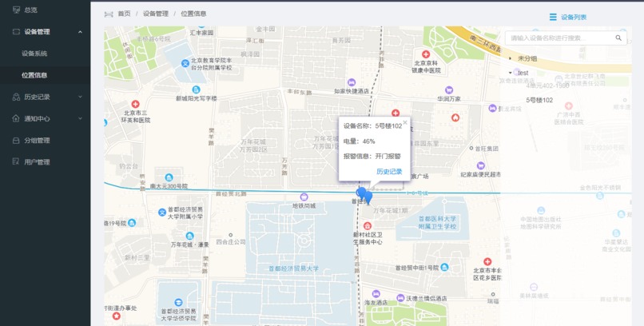Toggle the 设备列表 button label
644x326 pixels.
pyautogui.click(x=574, y=18)
